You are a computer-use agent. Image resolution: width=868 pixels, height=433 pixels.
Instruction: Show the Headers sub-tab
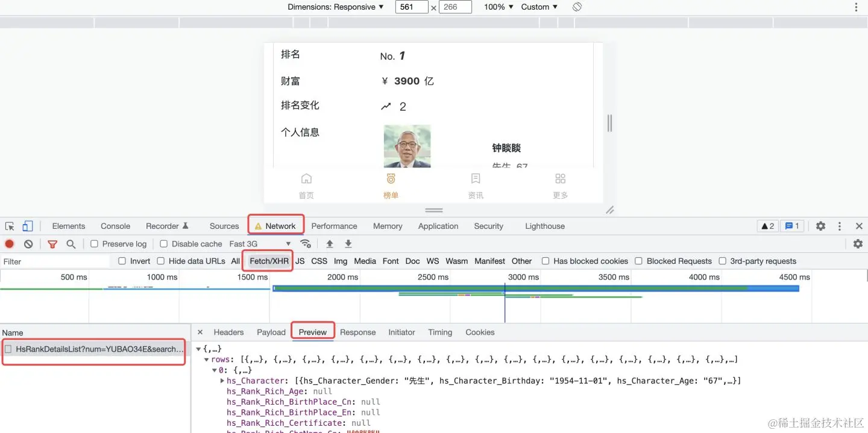228,332
